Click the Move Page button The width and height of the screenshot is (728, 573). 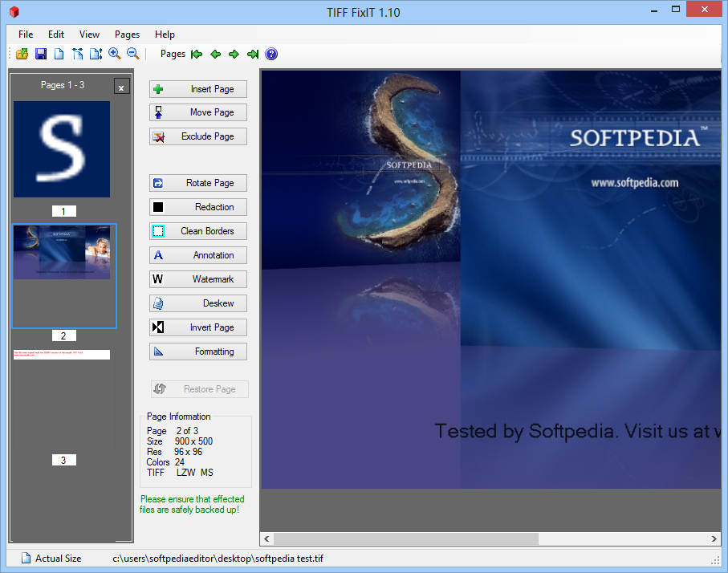(197, 112)
